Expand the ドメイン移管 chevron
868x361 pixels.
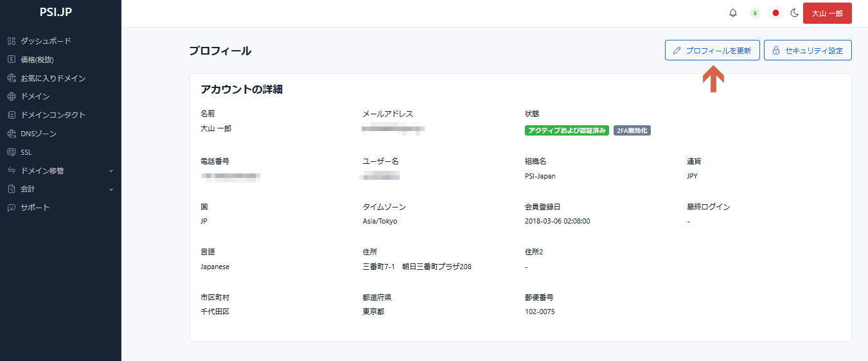[111, 171]
